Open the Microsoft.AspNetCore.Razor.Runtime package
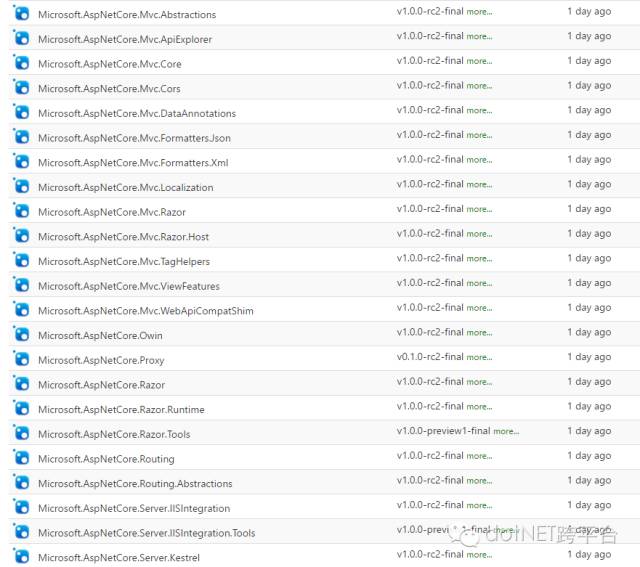 [121, 410]
